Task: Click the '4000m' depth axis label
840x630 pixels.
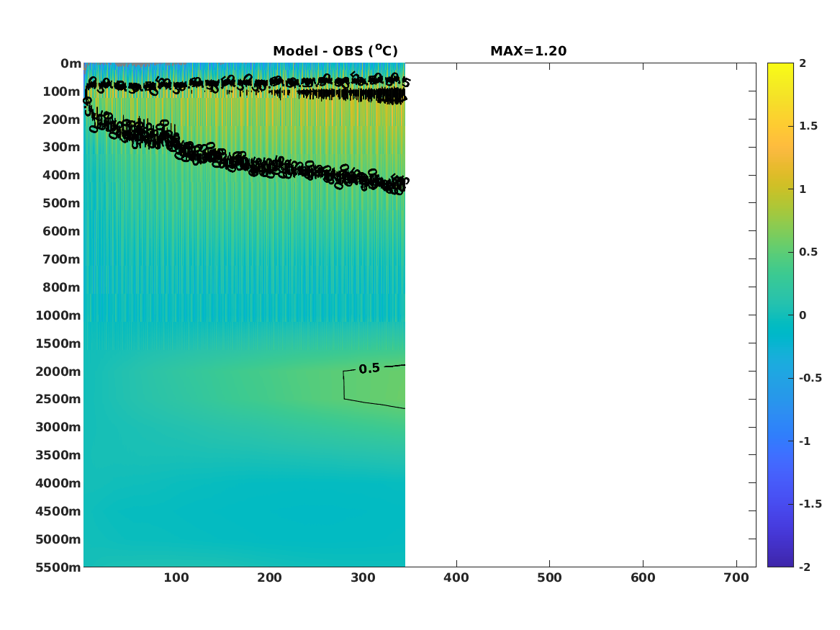Action: [58, 483]
